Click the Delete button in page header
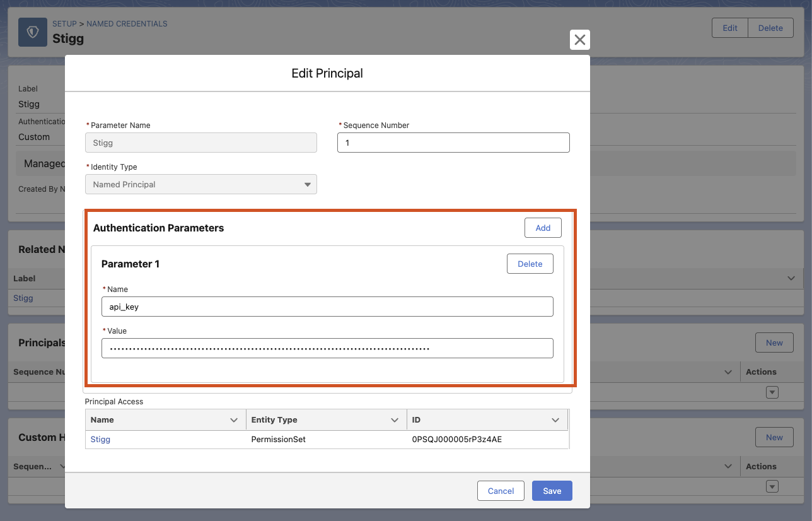The width and height of the screenshot is (812, 521). point(770,28)
